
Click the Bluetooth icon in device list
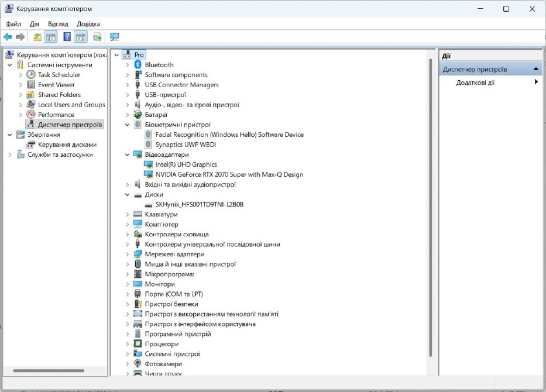coord(138,64)
